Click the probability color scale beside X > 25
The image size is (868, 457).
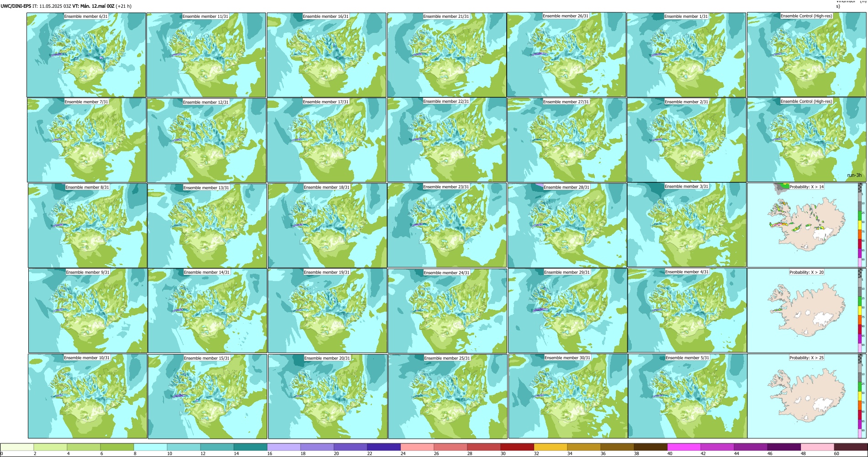(x=860, y=396)
